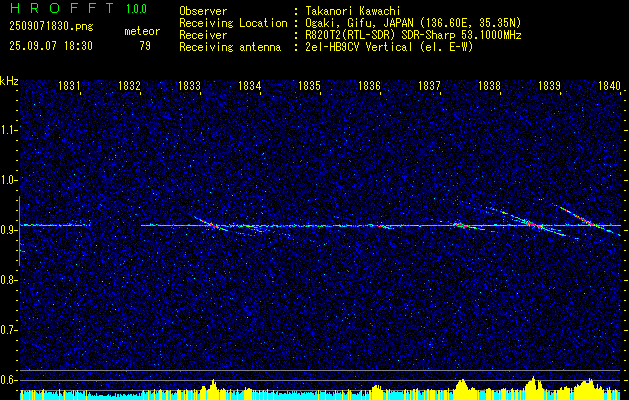The image size is (629, 400).
Task: Click the Receiver label
Action: pos(203,35)
